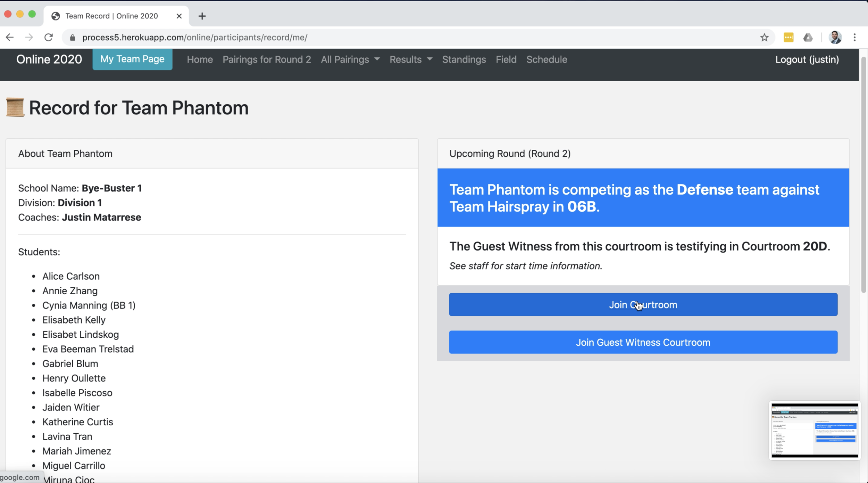Bookmark page with the star icon

[x=764, y=37]
